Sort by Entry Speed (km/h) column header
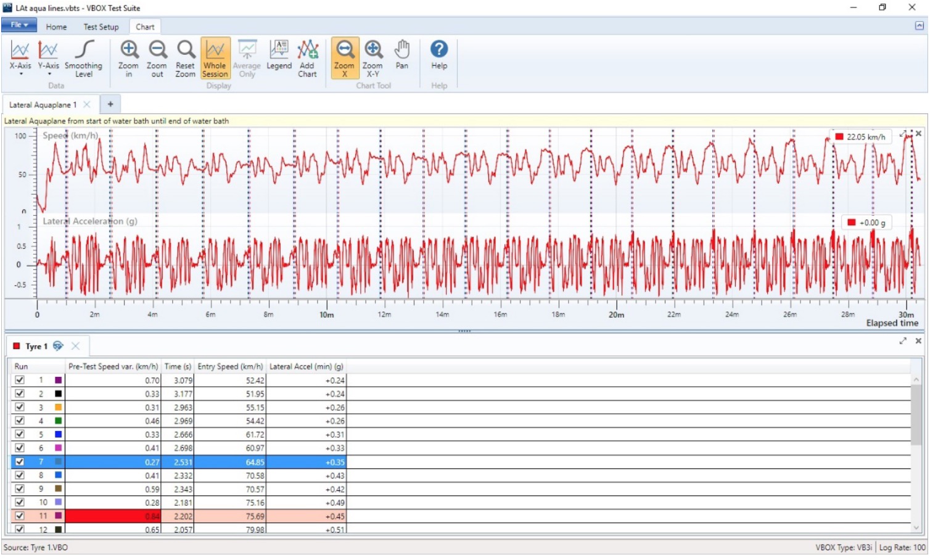930x560 pixels. click(230, 366)
